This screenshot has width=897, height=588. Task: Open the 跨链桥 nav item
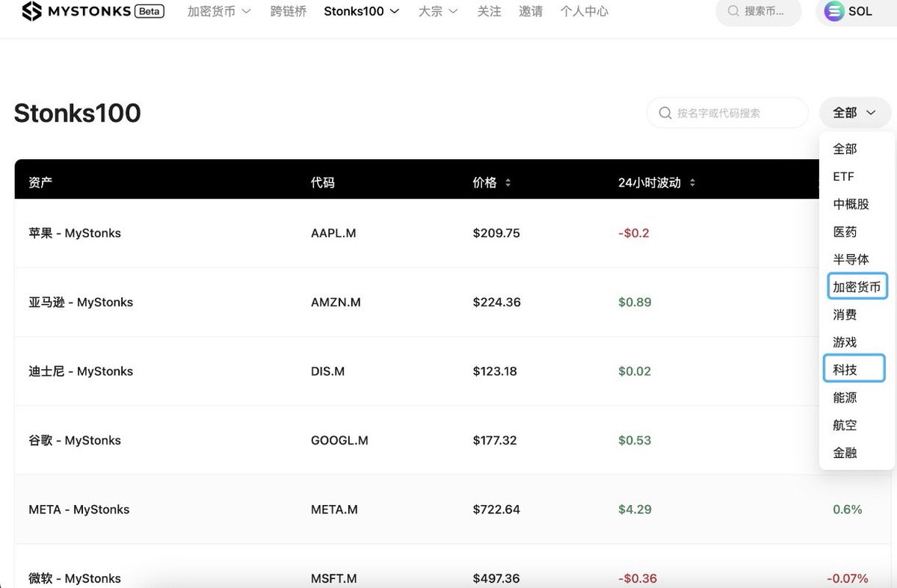[x=289, y=11]
